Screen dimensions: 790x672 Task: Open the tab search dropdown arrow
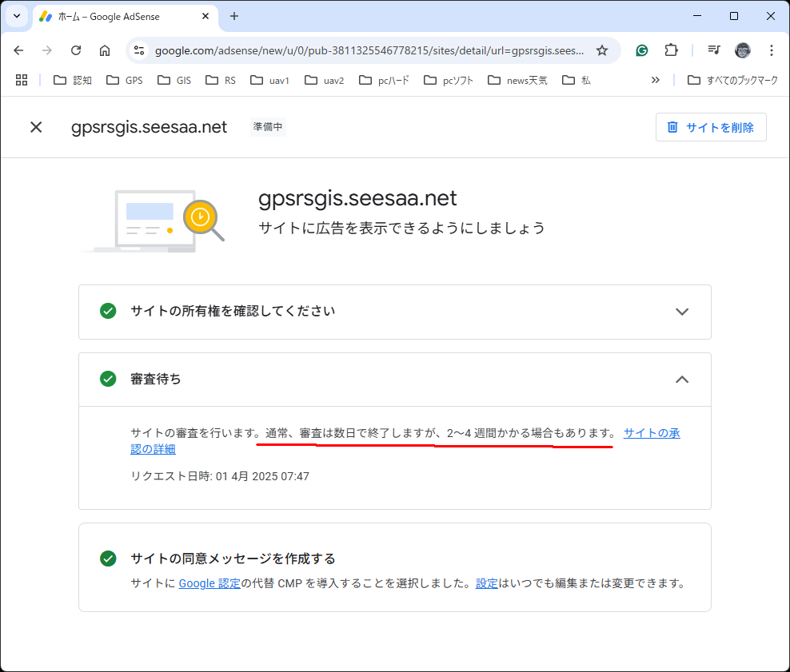point(17,16)
